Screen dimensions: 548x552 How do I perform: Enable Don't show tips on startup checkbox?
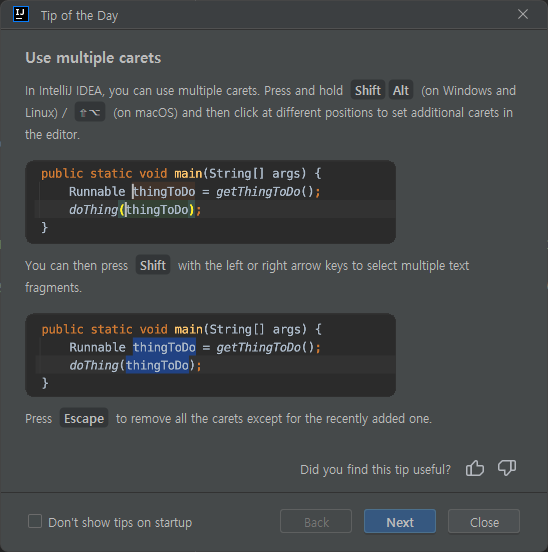[x=35, y=521]
